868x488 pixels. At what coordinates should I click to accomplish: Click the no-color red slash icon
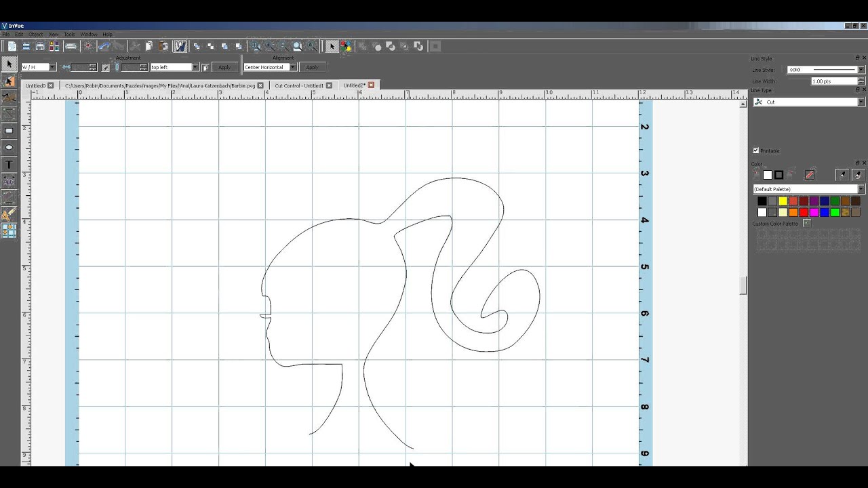point(809,175)
